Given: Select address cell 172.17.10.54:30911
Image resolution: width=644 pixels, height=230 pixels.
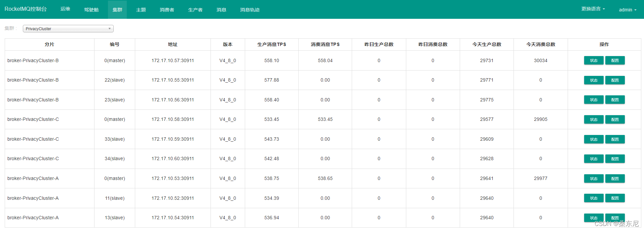Looking at the screenshot, I should coord(173,218).
